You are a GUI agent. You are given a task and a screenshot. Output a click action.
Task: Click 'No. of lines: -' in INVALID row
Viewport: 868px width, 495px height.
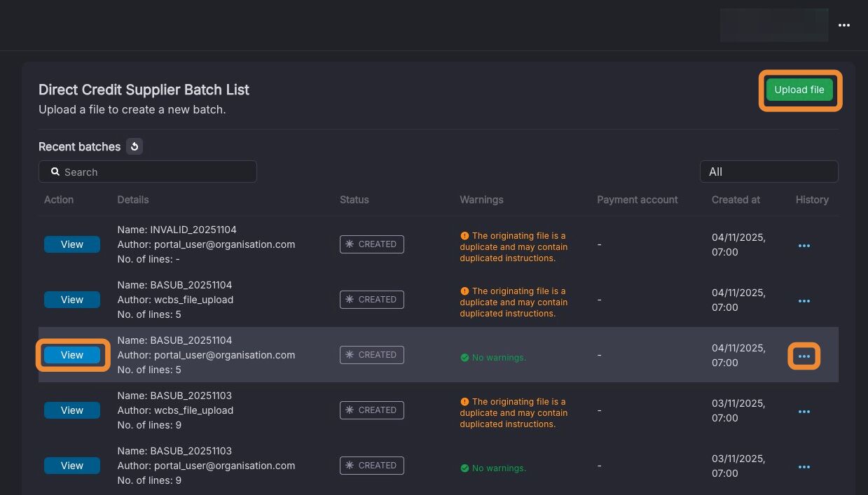[149, 259]
